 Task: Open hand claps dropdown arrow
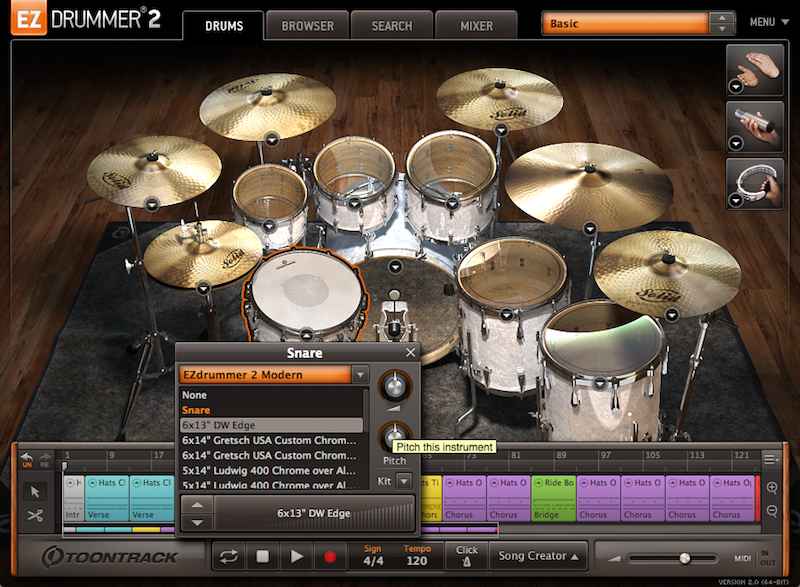click(736, 87)
